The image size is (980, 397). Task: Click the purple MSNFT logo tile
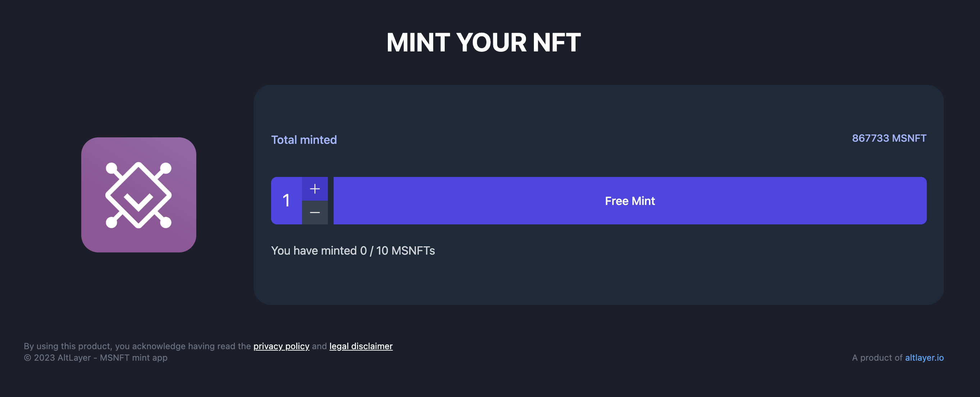click(x=138, y=195)
